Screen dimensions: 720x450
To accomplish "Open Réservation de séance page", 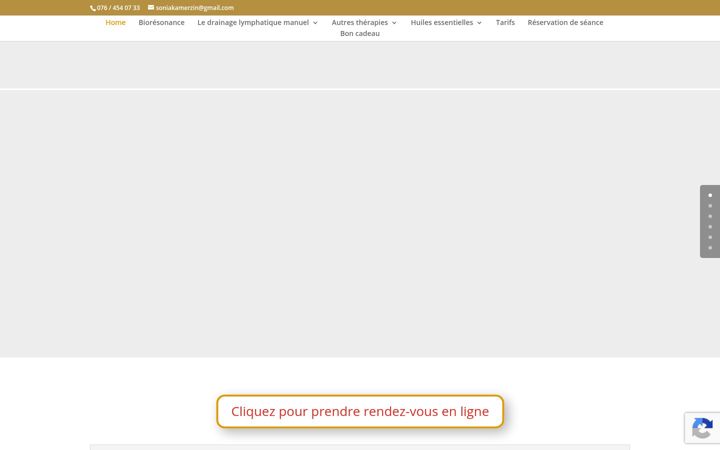I will (x=565, y=22).
